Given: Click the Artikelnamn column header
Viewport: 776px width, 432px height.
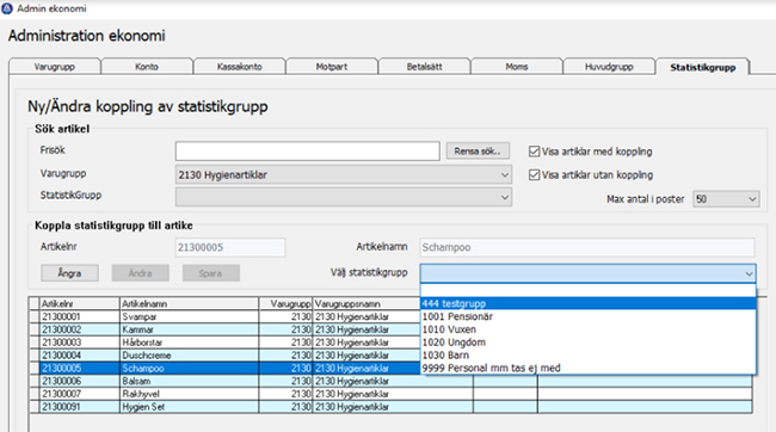Looking at the screenshot, I should pyautogui.click(x=189, y=303).
